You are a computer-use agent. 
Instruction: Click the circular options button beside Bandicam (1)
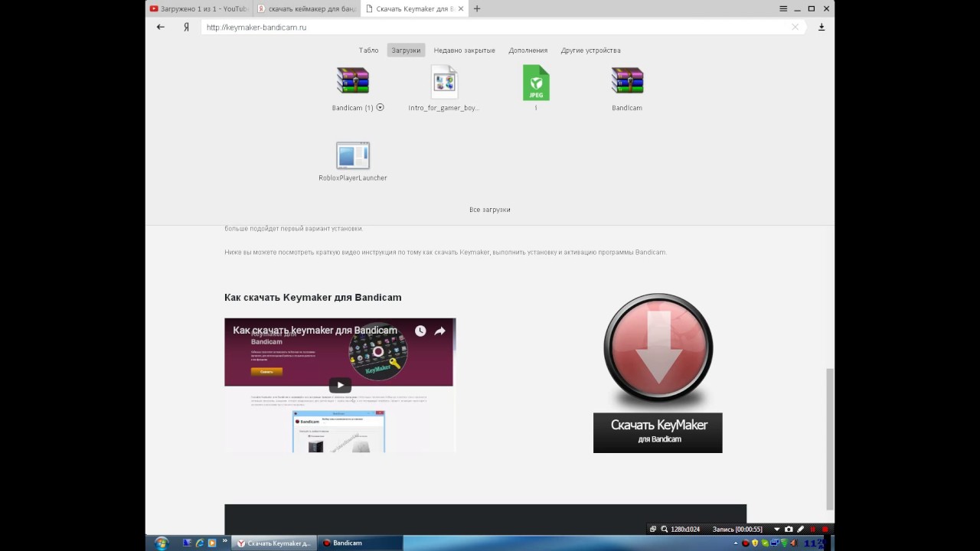point(380,107)
